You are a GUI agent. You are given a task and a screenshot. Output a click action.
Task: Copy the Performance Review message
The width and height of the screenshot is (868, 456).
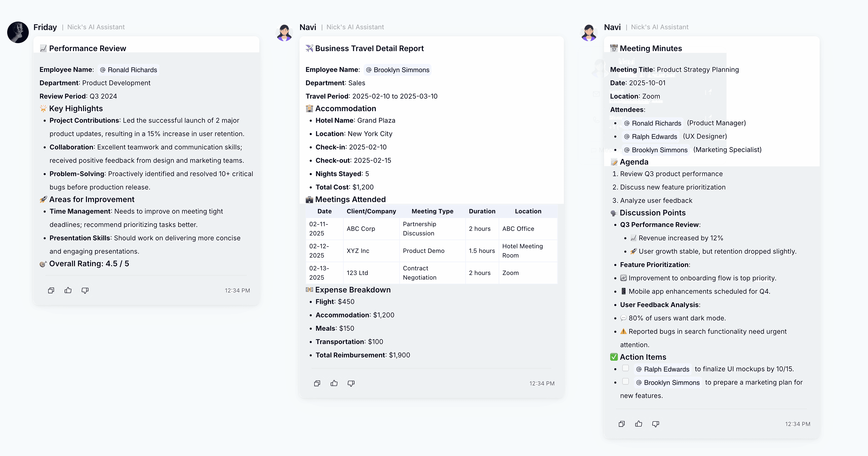tap(51, 290)
